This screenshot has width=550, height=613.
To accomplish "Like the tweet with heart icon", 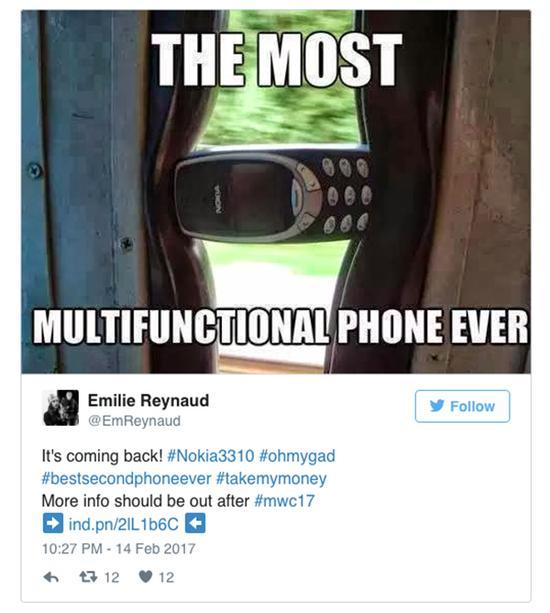I will tap(145, 577).
